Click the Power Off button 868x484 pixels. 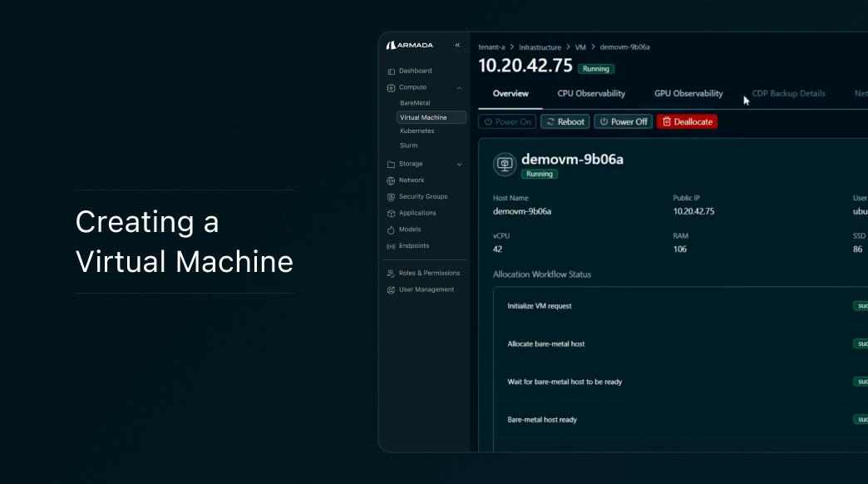point(624,121)
